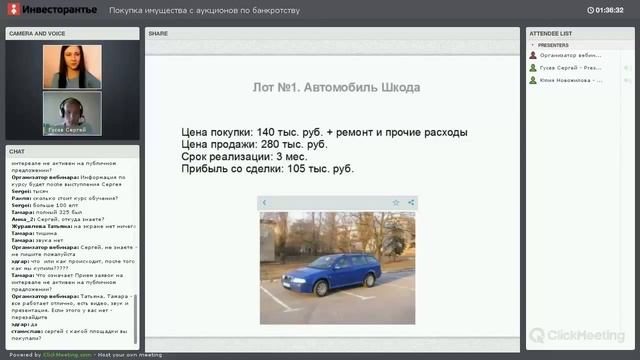Click the Раиля message about course cost
The height and width of the screenshot is (360, 640).
coord(64,198)
